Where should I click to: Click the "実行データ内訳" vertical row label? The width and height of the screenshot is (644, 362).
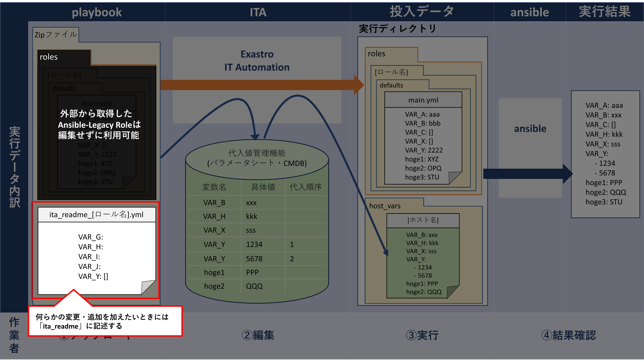coord(15,167)
